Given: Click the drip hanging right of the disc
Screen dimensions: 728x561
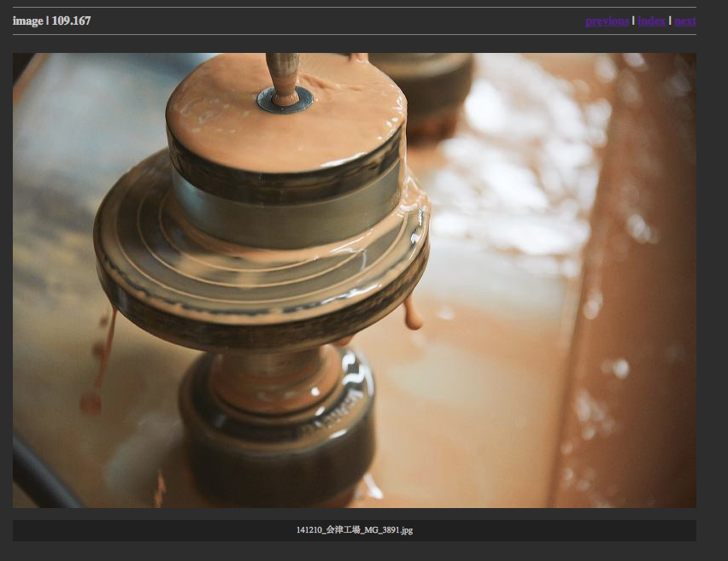Looking at the screenshot, I should click(x=413, y=314).
